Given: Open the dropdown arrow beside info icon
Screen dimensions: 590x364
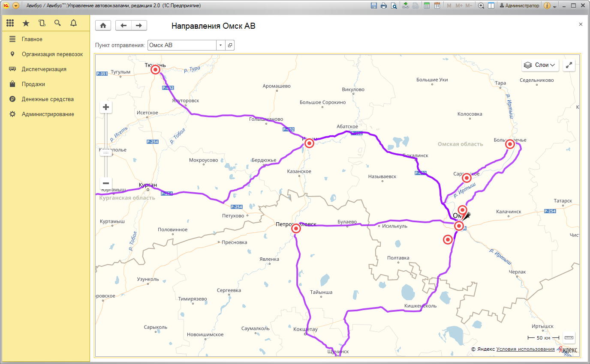Looking at the screenshot, I should [x=554, y=6].
